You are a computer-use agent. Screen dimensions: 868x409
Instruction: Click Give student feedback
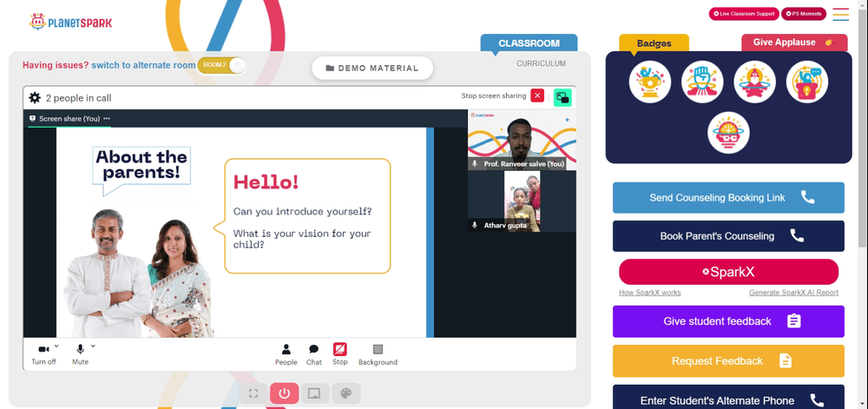pyautogui.click(x=728, y=321)
